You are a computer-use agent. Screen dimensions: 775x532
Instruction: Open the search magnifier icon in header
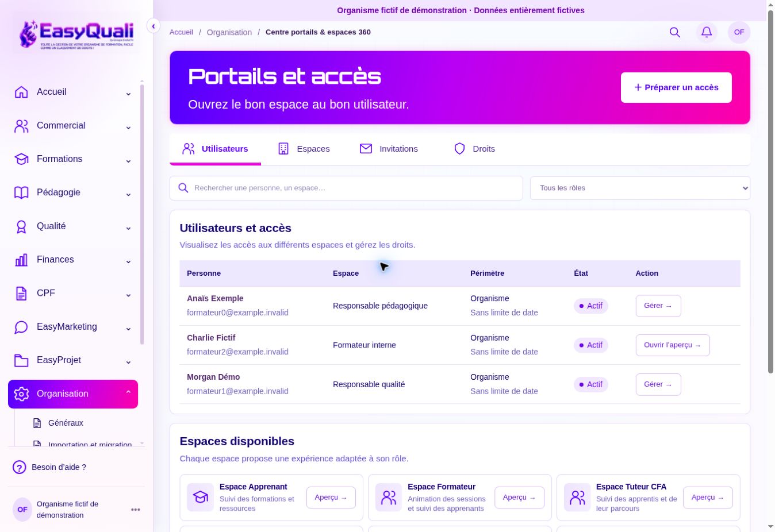point(675,32)
